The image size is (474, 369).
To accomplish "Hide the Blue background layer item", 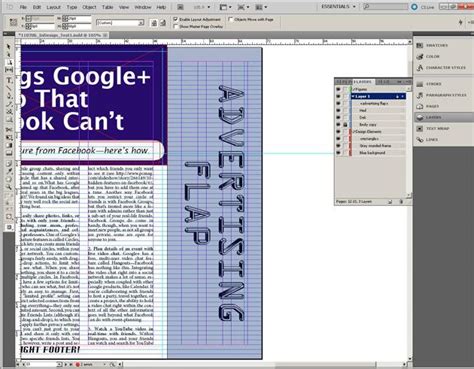I will click(338, 153).
